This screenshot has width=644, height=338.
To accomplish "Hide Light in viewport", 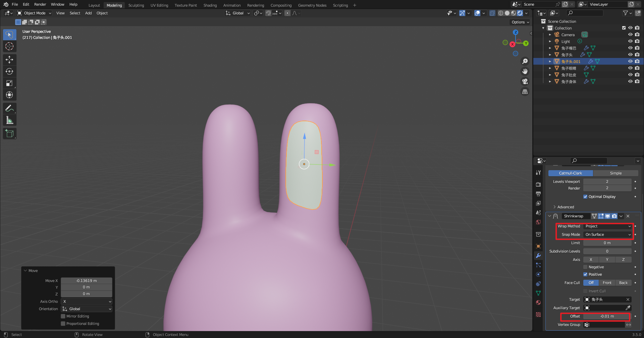I will point(630,41).
